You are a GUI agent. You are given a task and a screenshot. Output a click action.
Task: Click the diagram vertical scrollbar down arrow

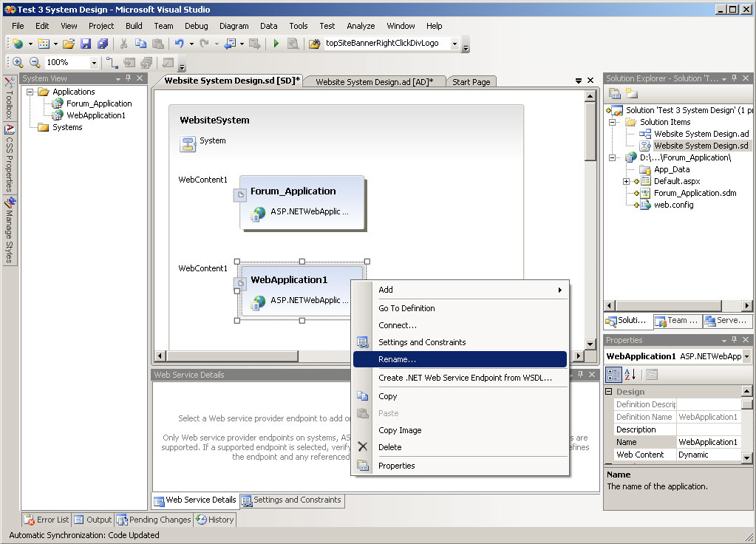click(x=590, y=344)
